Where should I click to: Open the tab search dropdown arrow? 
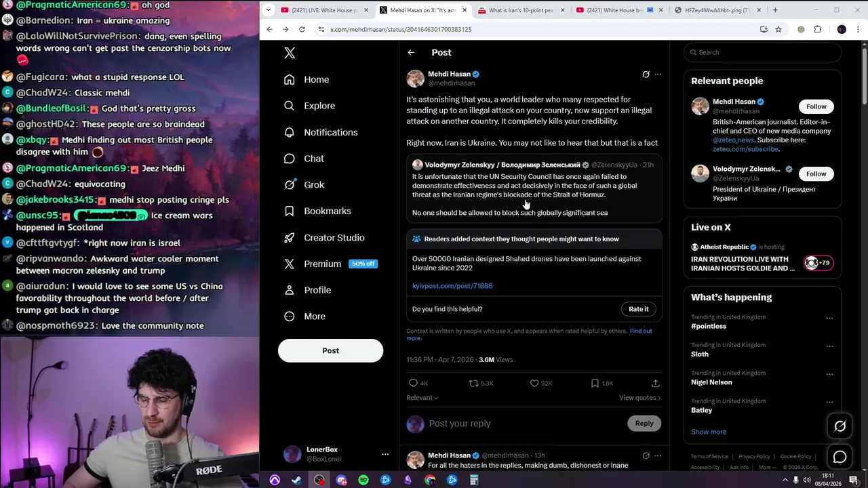pyautogui.click(x=269, y=10)
